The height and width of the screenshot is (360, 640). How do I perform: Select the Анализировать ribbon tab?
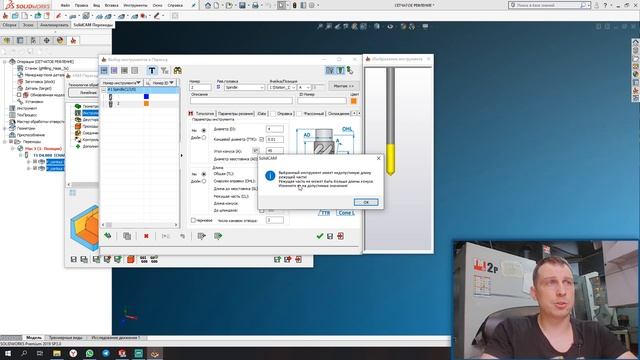pyautogui.click(x=54, y=25)
